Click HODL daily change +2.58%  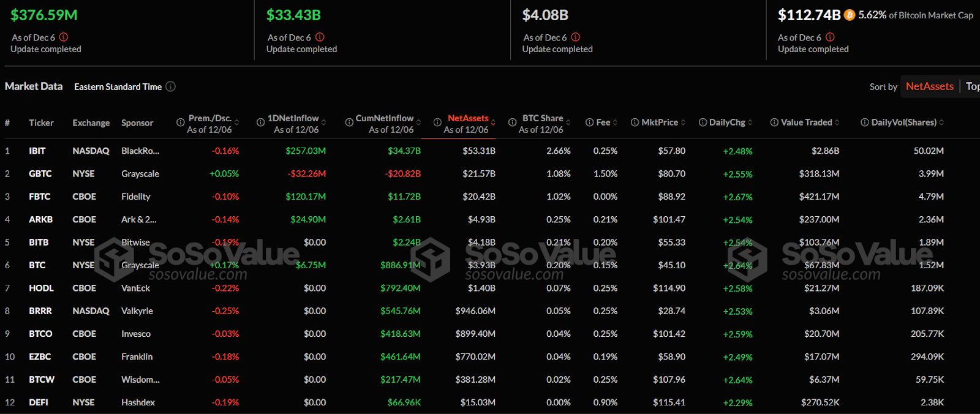click(x=737, y=288)
